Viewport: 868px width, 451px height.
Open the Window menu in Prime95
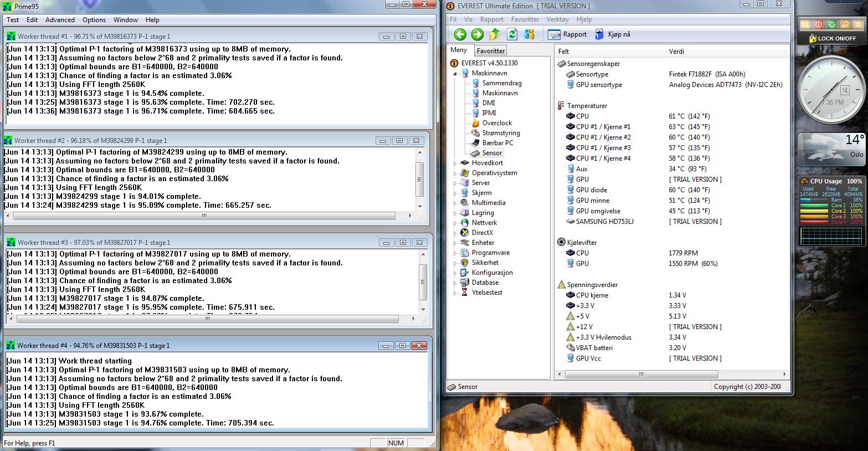click(126, 20)
